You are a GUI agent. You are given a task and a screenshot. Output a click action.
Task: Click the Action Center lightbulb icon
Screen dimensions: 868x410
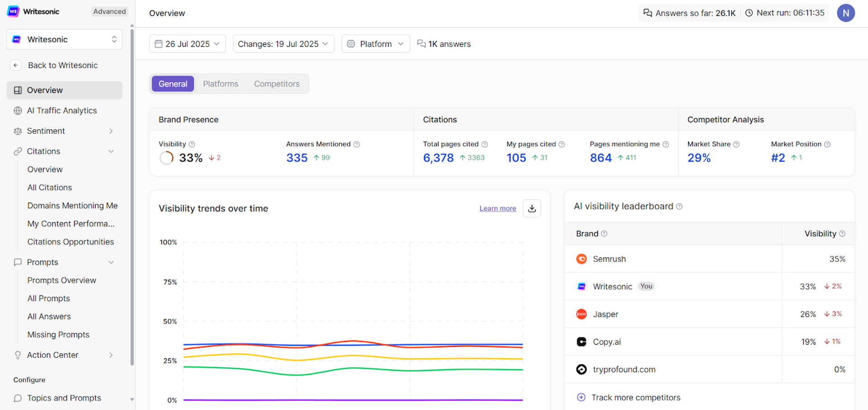(x=18, y=355)
